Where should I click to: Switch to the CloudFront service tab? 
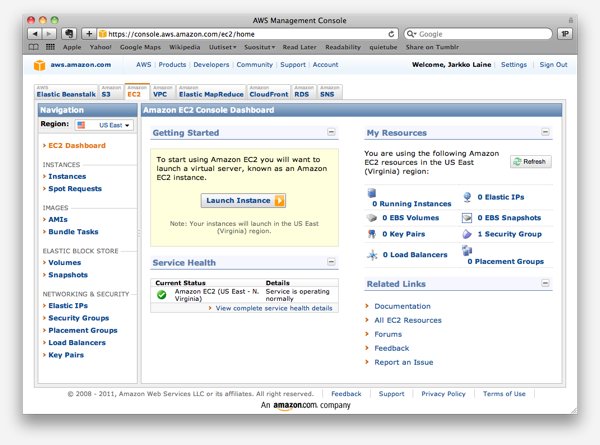(x=267, y=91)
